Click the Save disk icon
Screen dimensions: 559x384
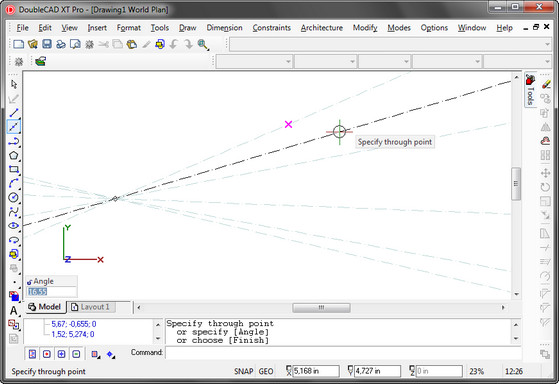47,44
